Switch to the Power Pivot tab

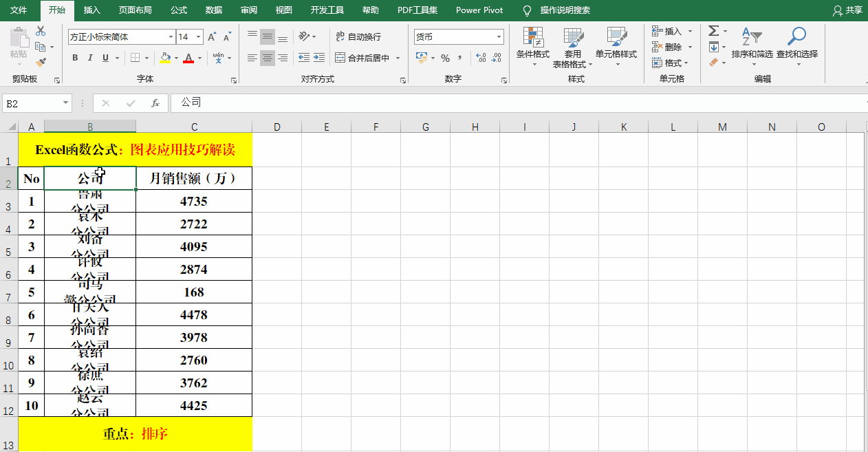[x=479, y=10]
